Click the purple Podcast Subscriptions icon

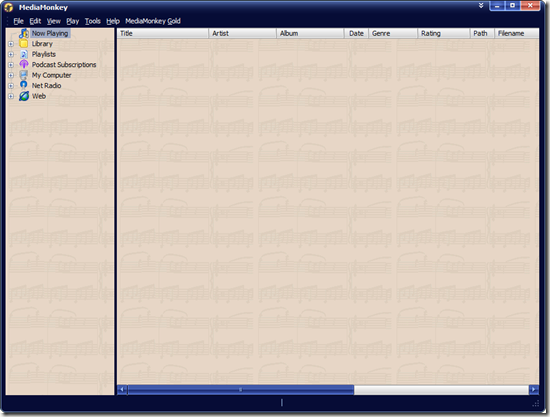pos(24,65)
